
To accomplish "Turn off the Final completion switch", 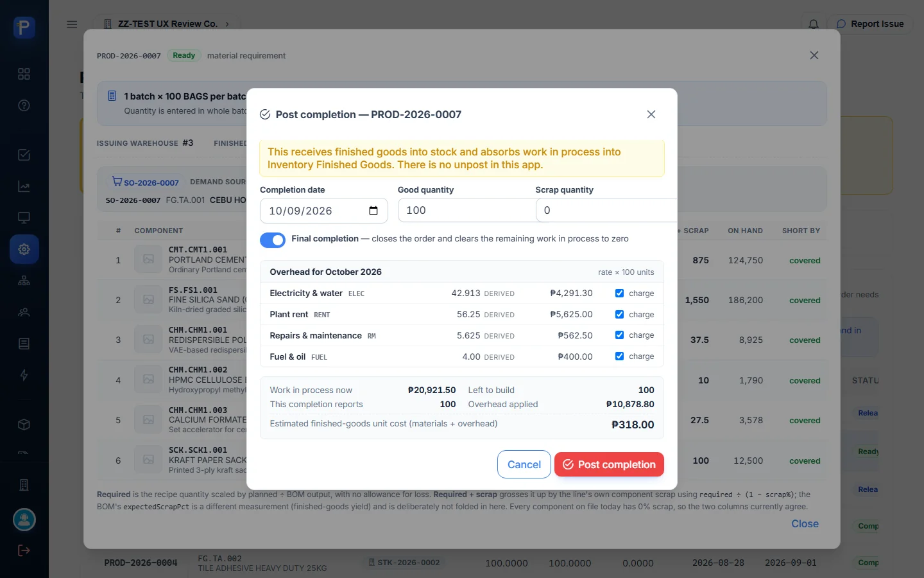I will click(x=273, y=240).
